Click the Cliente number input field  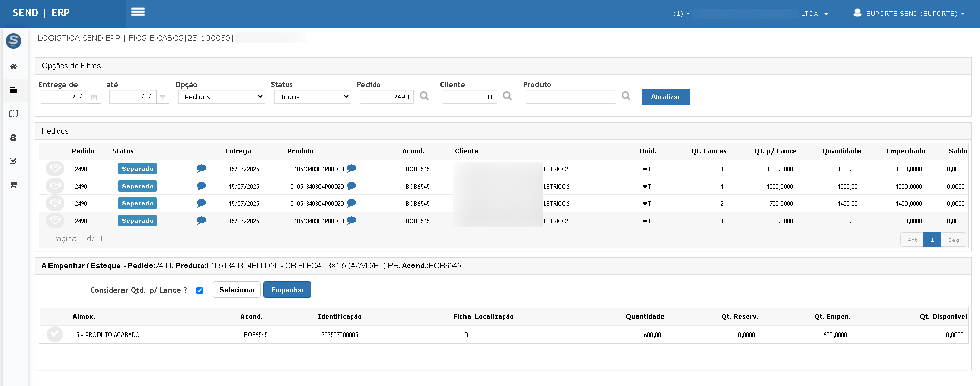pos(470,97)
